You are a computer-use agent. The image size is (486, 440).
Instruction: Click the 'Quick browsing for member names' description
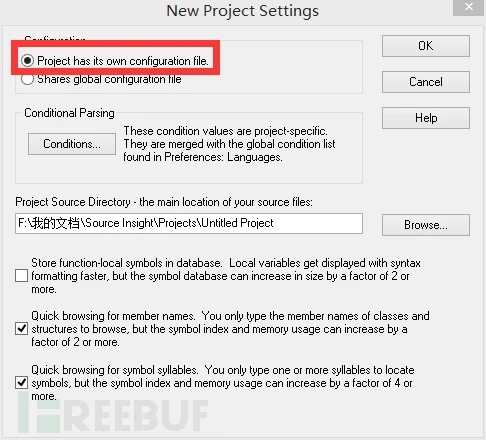(230, 329)
